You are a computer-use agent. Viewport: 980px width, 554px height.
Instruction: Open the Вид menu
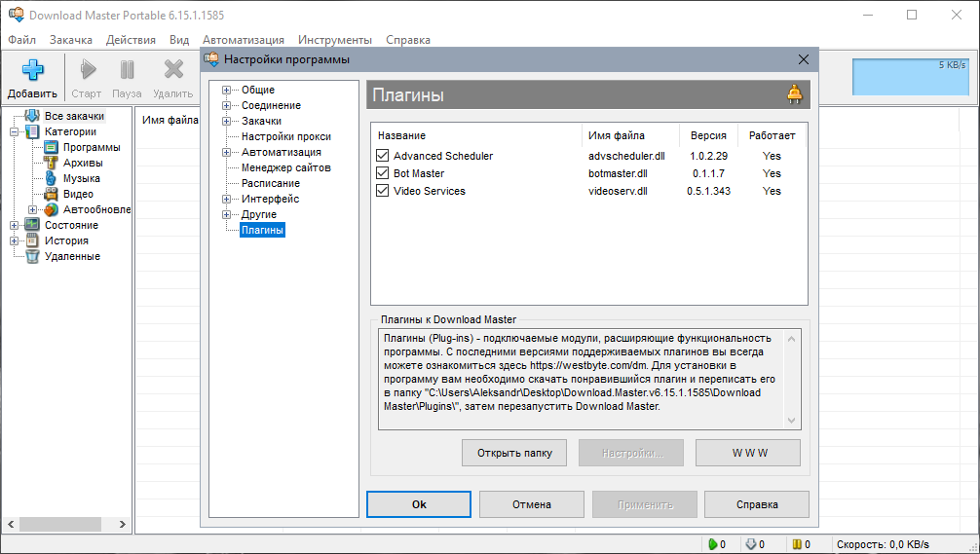178,39
